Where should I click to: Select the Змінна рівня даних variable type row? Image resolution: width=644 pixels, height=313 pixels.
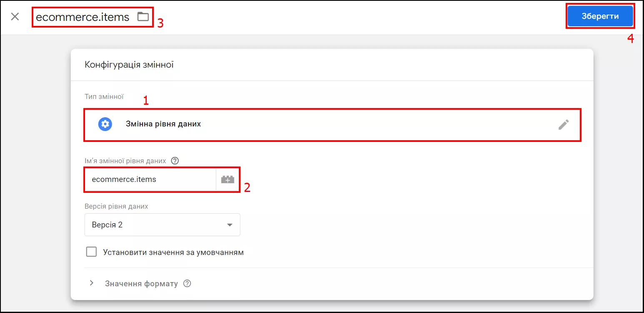[x=333, y=125]
